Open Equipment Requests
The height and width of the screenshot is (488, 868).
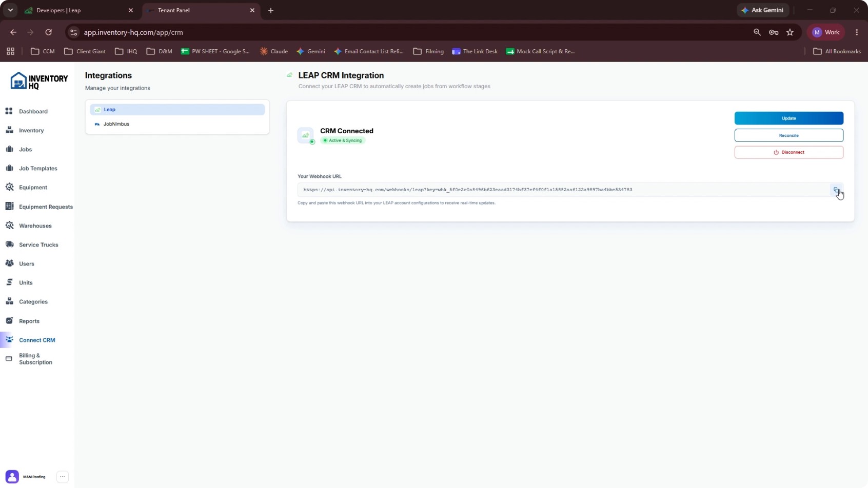pyautogui.click(x=46, y=207)
